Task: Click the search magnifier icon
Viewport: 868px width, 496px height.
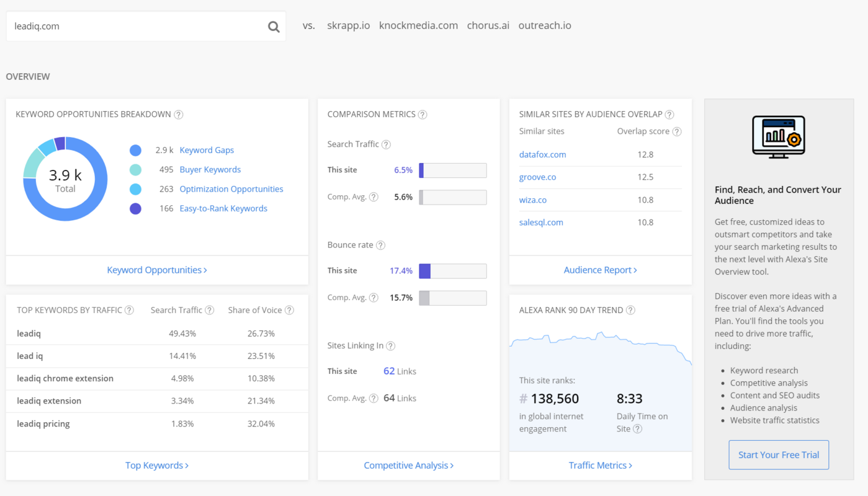Action: [273, 27]
